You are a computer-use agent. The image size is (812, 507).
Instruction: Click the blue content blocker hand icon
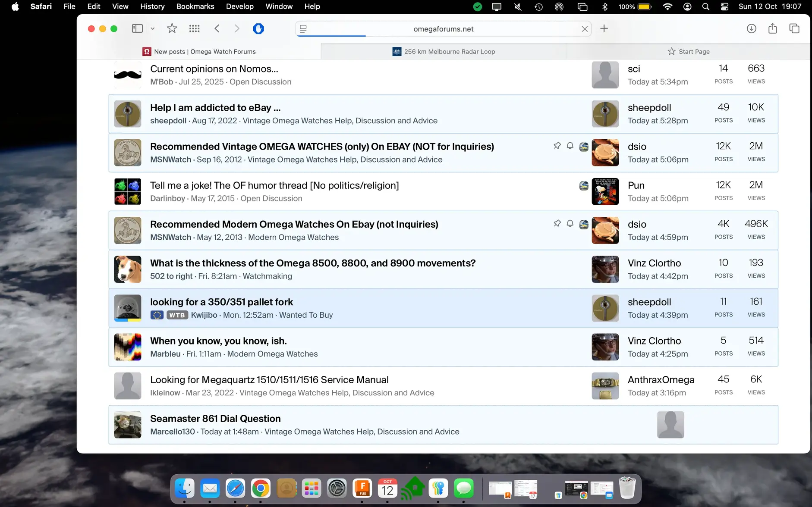258,28
